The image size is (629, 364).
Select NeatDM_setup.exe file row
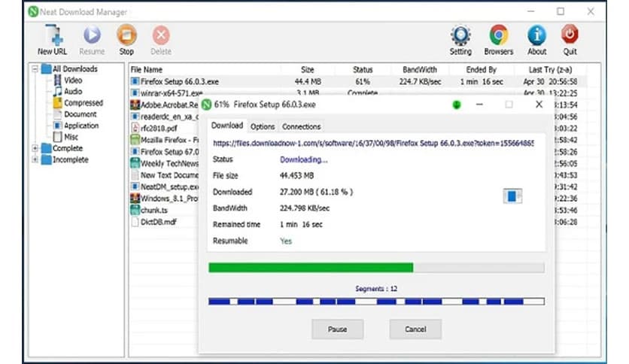(x=164, y=187)
